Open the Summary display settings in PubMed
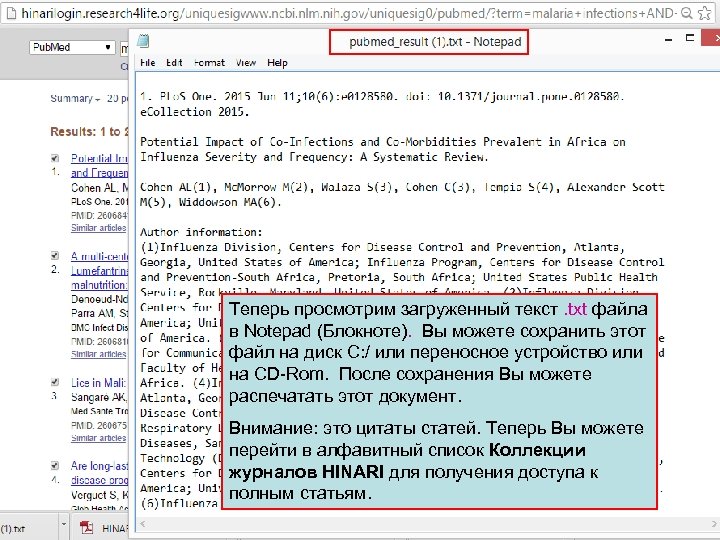720x540 pixels. 75,99
